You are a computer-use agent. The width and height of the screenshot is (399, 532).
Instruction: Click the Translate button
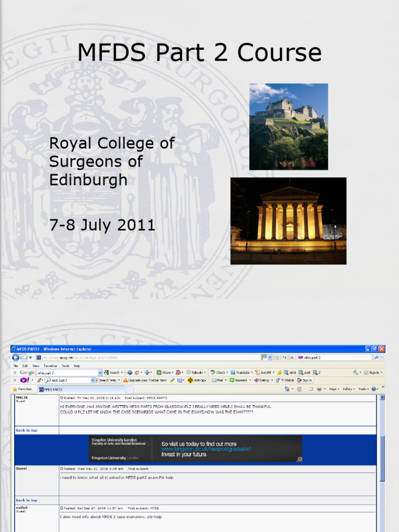click(241, 373)
